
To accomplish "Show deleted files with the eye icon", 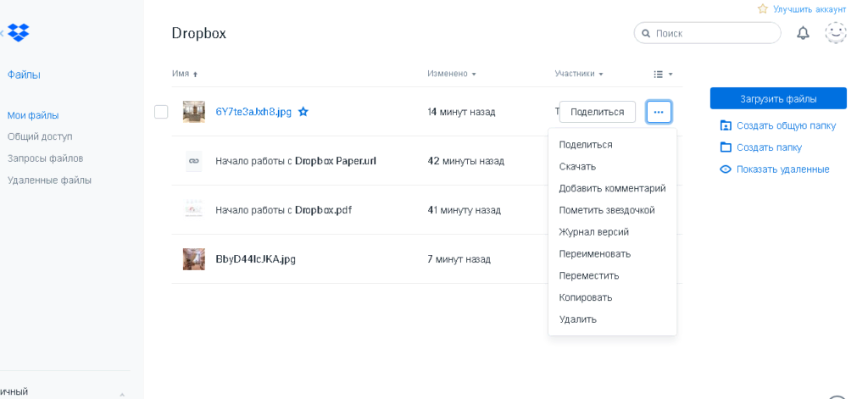I will 726,169.
